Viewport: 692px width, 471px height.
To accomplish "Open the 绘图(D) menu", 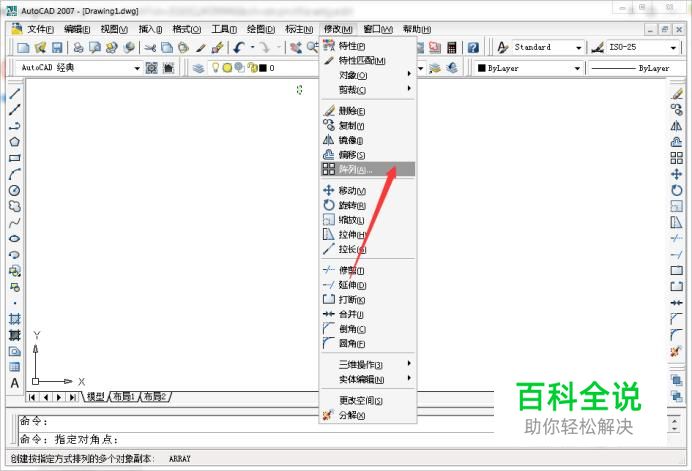I will (261, 29).
